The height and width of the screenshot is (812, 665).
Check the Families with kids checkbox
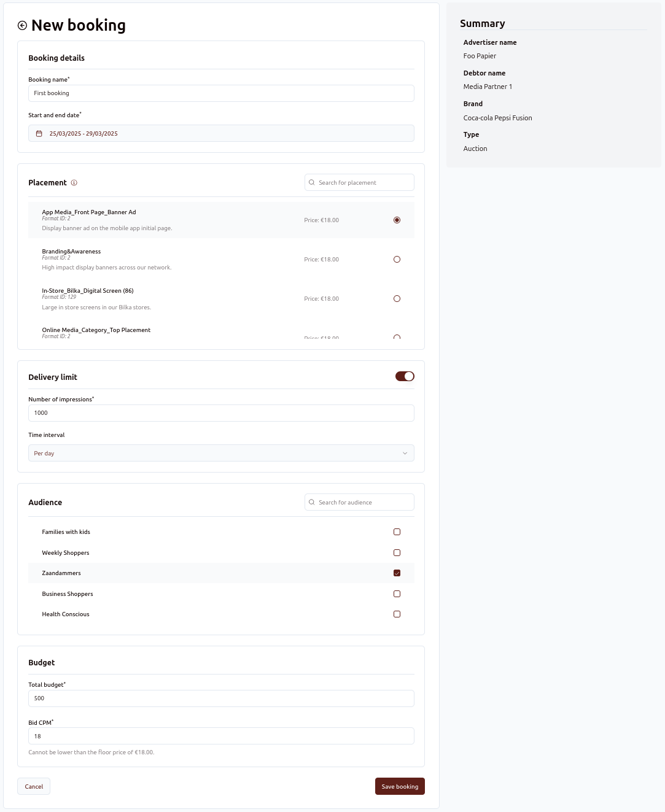tap(397, 532)
